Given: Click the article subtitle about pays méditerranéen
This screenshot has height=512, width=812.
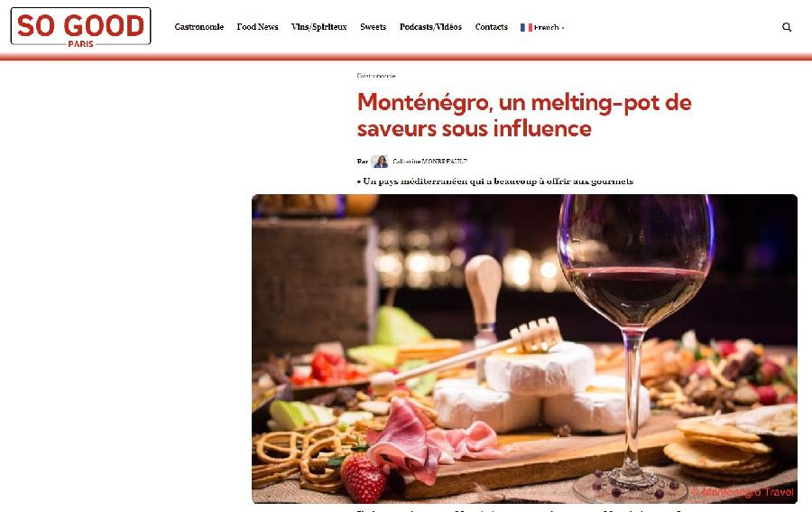Looking at the screenshot, I should pos(495,181).
